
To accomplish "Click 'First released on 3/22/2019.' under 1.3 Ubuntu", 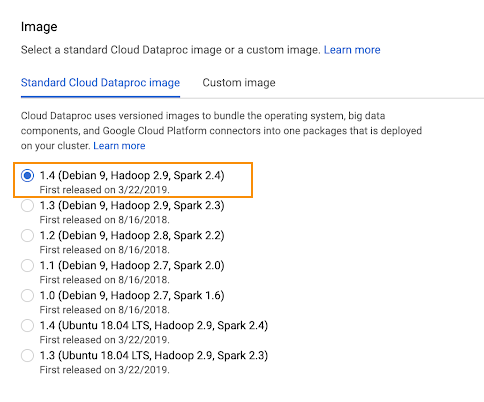I will click(105, 370).
